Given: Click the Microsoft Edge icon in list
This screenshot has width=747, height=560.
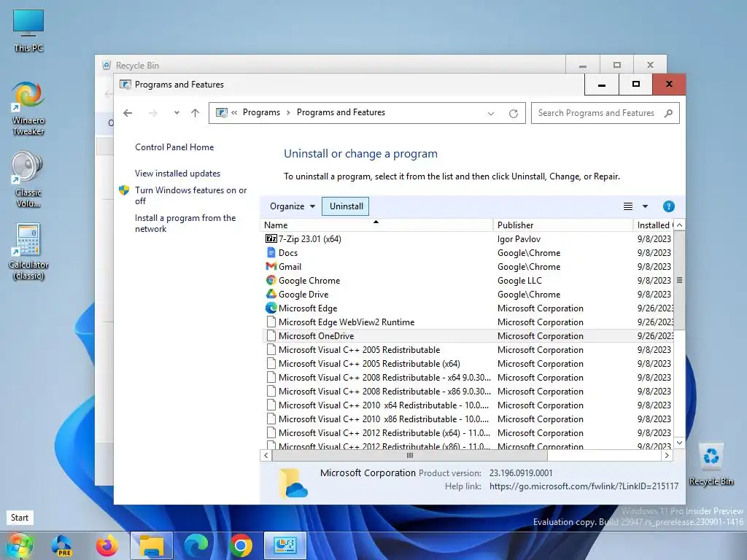Looking at the screenshot, I should (x=271, y=308).
